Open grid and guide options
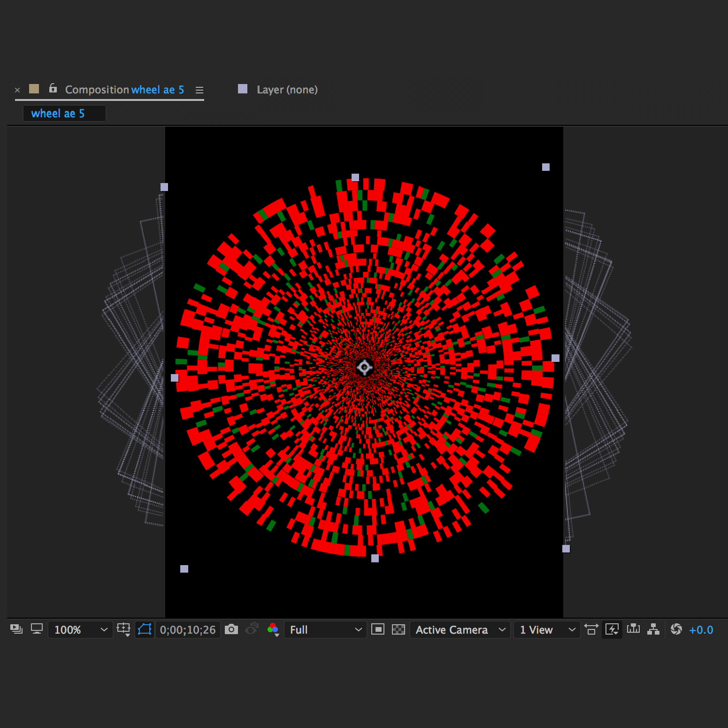728x728 pixels. (x=123, y=629)
